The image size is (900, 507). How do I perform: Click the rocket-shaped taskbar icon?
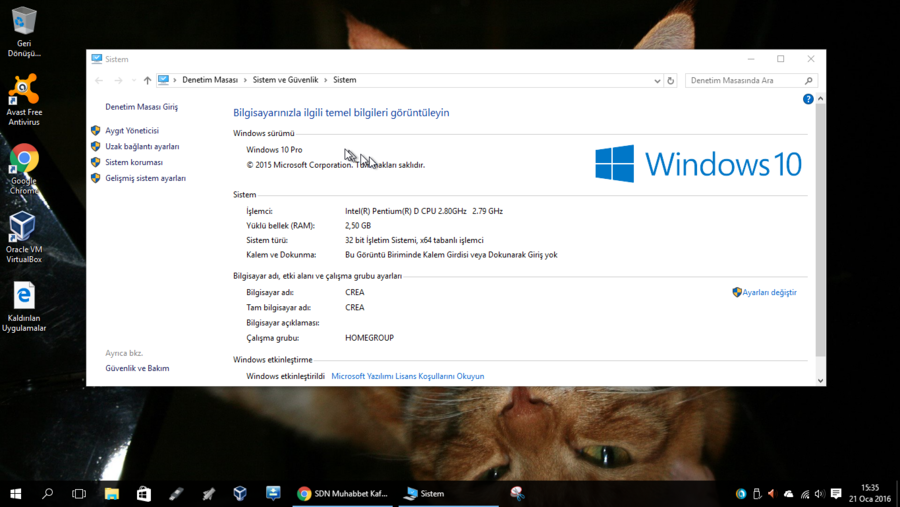click(208, 494)
